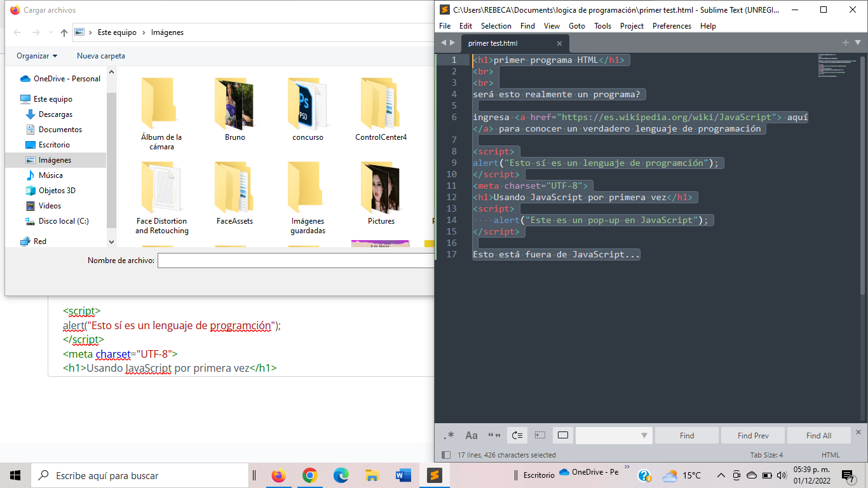
Task: Click the Find All button
Action: coord(818,435)
